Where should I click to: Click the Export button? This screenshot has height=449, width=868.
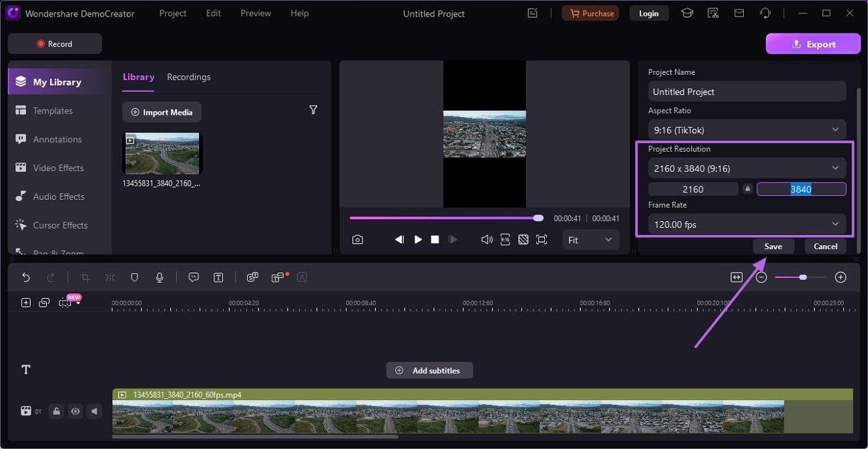click(813, 44)
